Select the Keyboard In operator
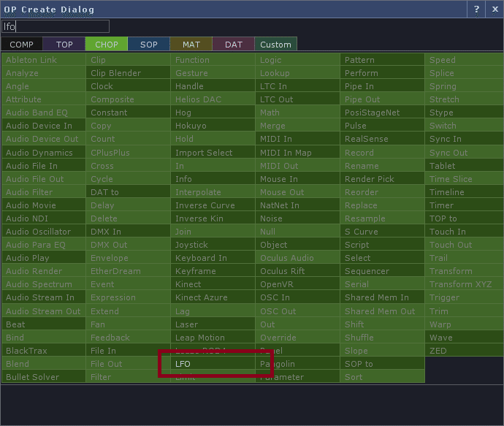The height and width of the screenshot is (426, 504). pos(213,258)
